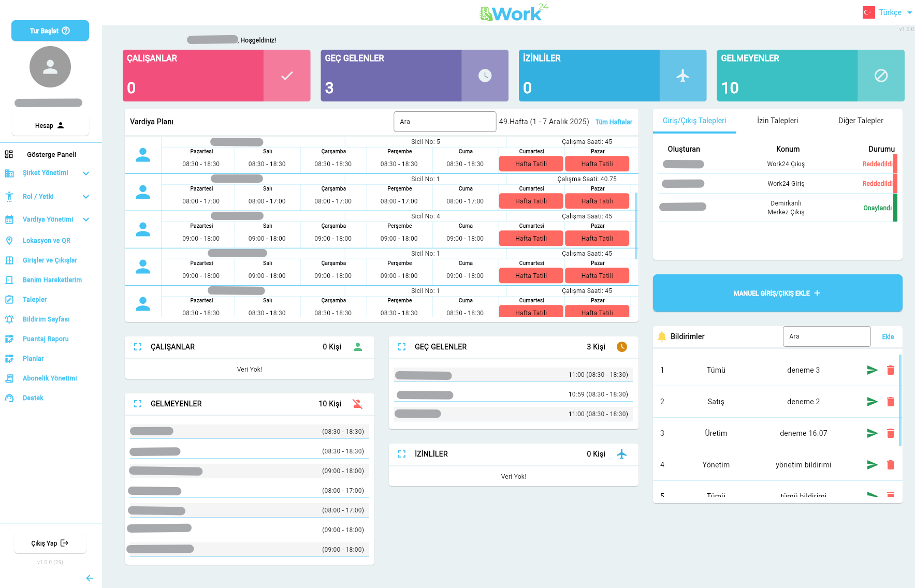915x588 pixels.
Task: Click the Vardiya Planı search field
Action: pyautogui.click(x=445, y=122)
